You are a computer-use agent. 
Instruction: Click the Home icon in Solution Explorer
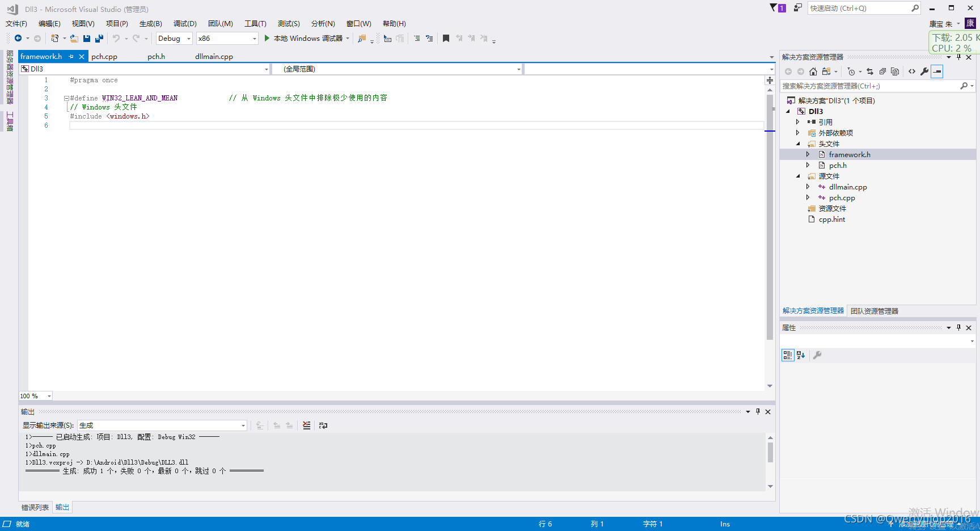click(813, 71)
